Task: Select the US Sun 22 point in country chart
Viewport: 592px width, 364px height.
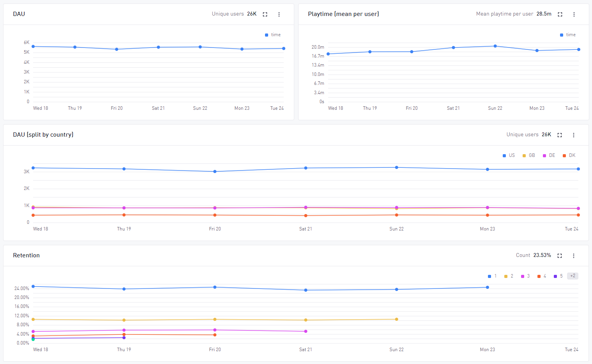Action: 397,167
